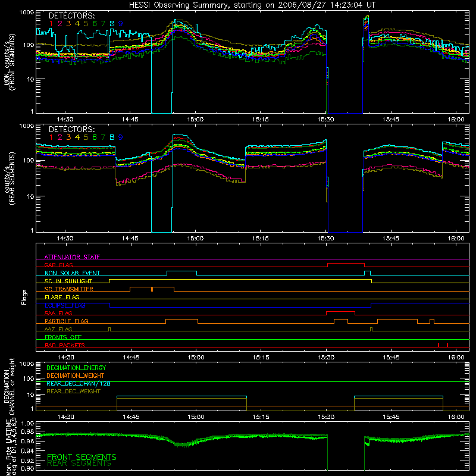Select the ECLIPSE_FLAG label
The width and height of the screenshot is (476, 476).
pyautogui.click(x=65, y=305)
